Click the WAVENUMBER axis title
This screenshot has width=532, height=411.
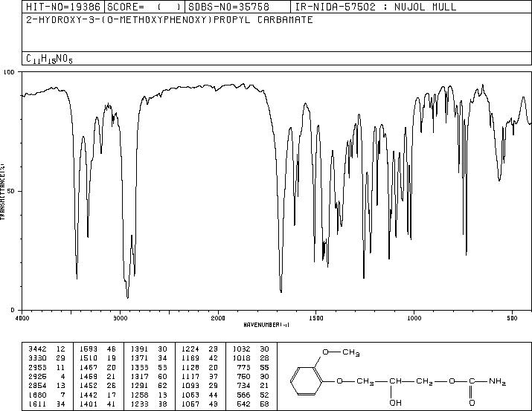pos(266,325)
